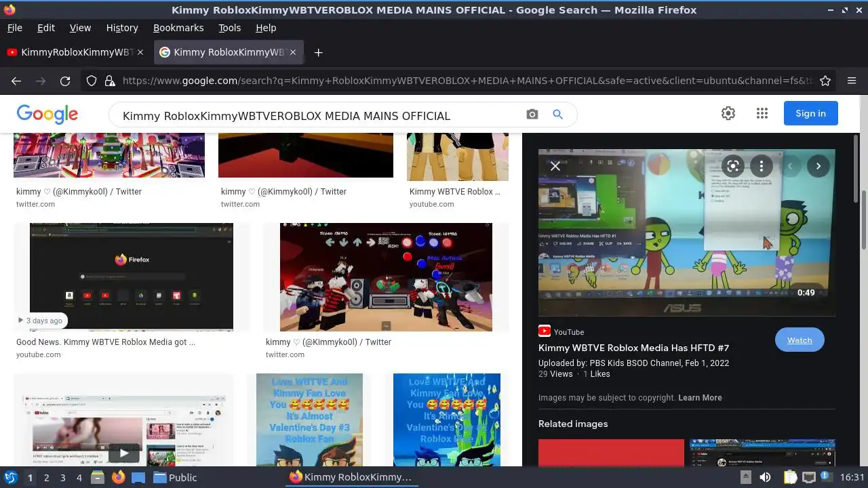This screenshot has height=488, width=868.
Task: Open the network connection tray icon
Action: click(808, 477)
